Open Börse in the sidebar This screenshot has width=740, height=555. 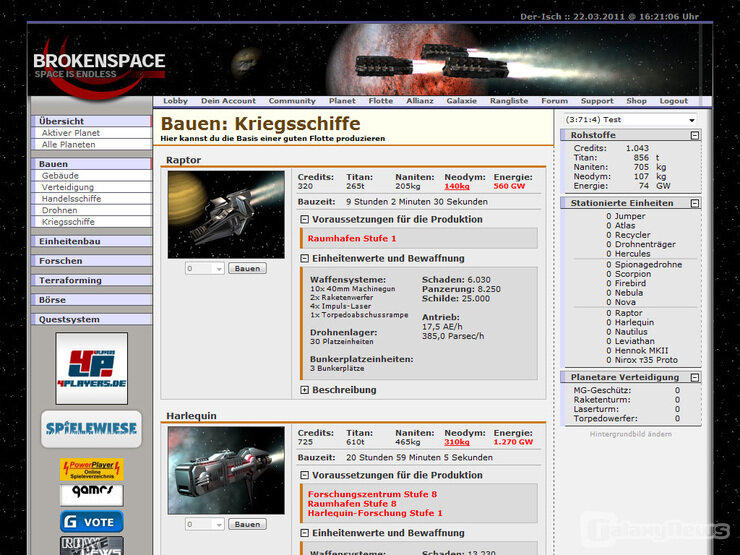92,300
